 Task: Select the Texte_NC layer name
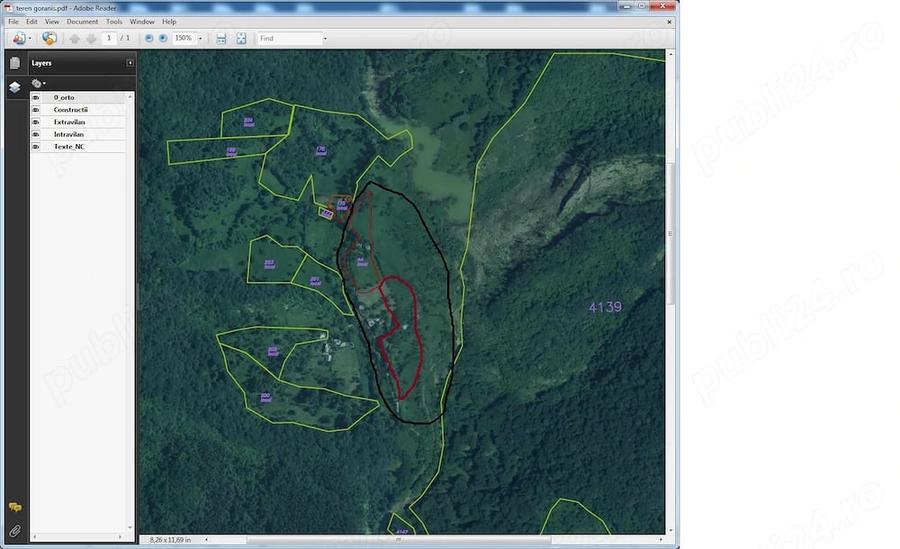[x=69, y=147]
